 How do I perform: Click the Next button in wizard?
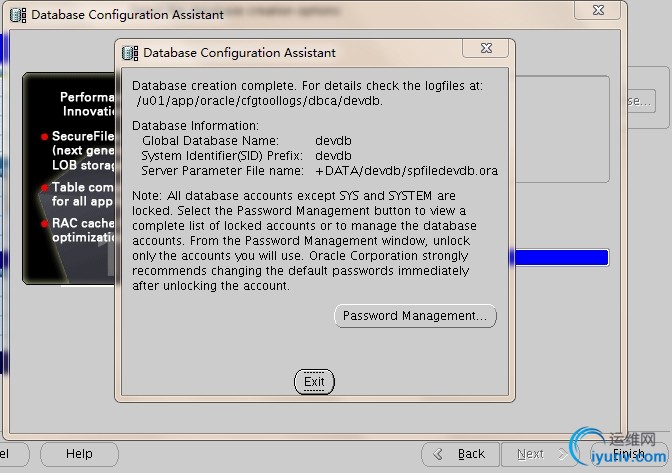click(x=539, y=454)
